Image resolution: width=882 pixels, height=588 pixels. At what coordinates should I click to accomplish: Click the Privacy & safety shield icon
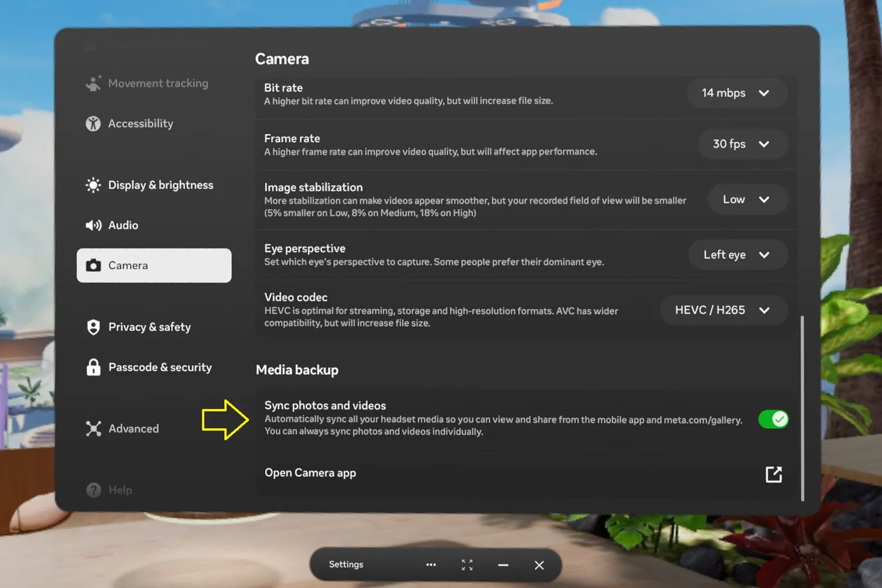click(93, 327)
